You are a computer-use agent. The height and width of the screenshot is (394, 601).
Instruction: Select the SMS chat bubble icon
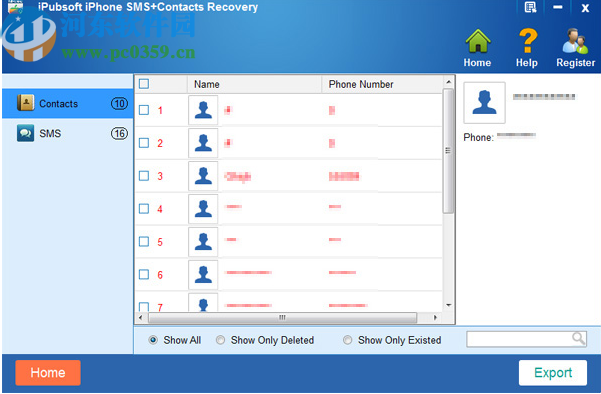click(x=26, y=133)
